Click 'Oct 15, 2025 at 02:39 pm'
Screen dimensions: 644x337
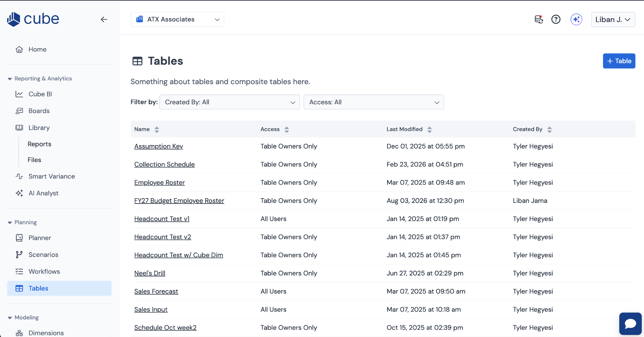click(x=425, y=328)
